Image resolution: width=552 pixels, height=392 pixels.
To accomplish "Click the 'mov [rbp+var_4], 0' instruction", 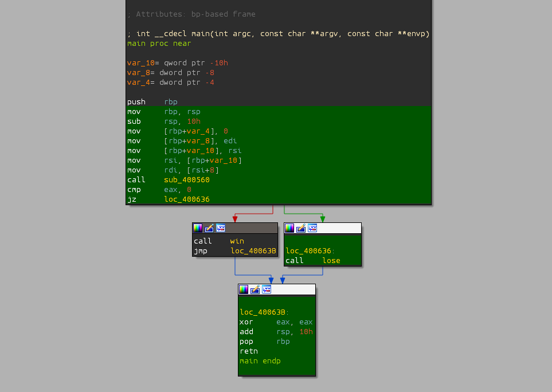I will point(178,131).
